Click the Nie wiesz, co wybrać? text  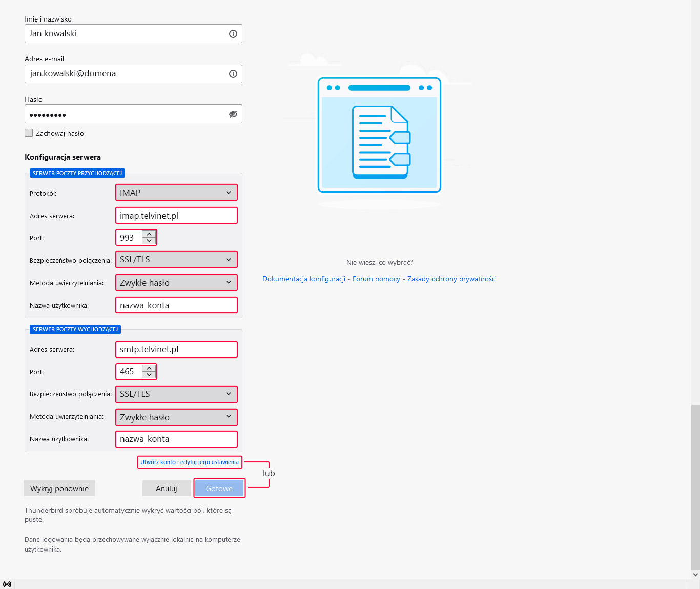tap(380, 262)
